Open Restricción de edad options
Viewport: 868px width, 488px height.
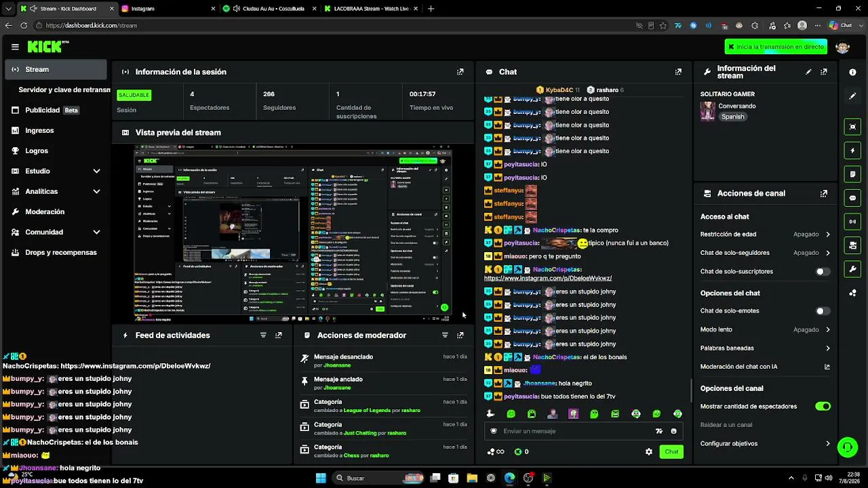pyautogui.click(x=765, y=235)
